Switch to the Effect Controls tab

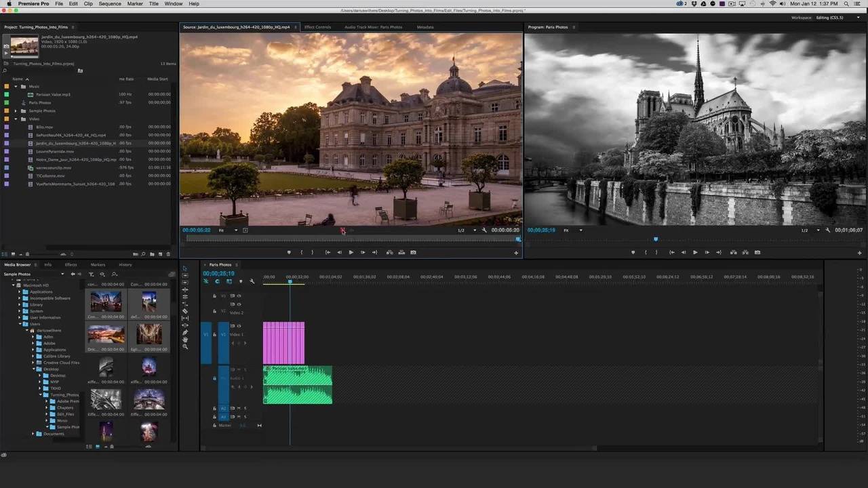point(317,27)
